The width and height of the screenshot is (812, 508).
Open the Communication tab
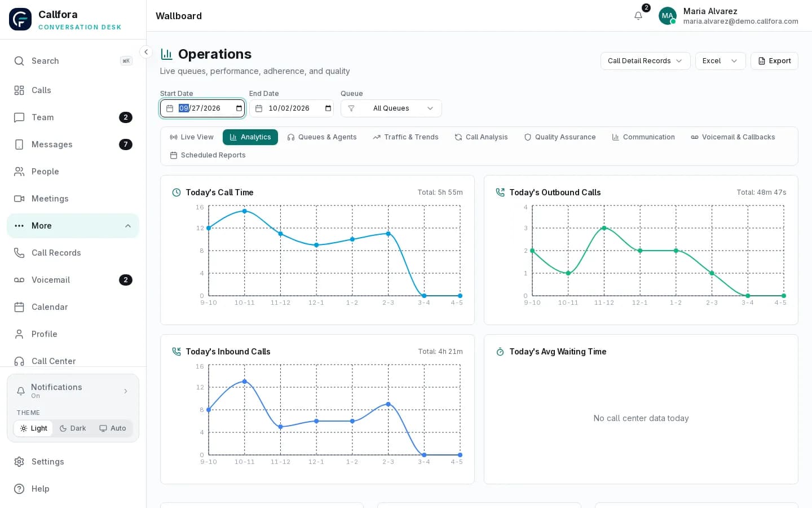[643, 137]
